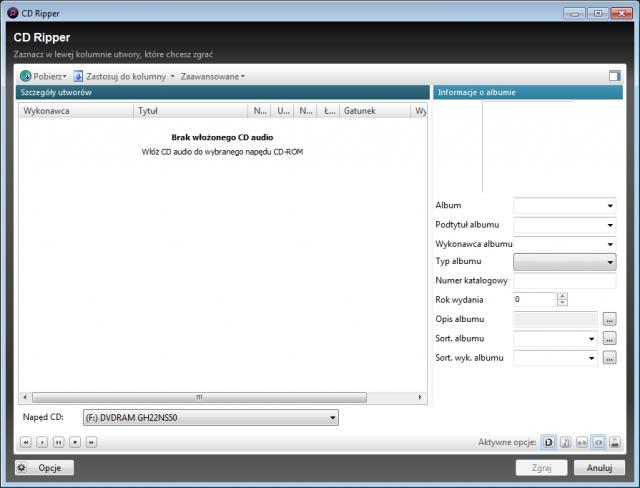Expand the Typ albumu dropdown
640x488 pixels.
pyautogui.click(x=610, y=262)
